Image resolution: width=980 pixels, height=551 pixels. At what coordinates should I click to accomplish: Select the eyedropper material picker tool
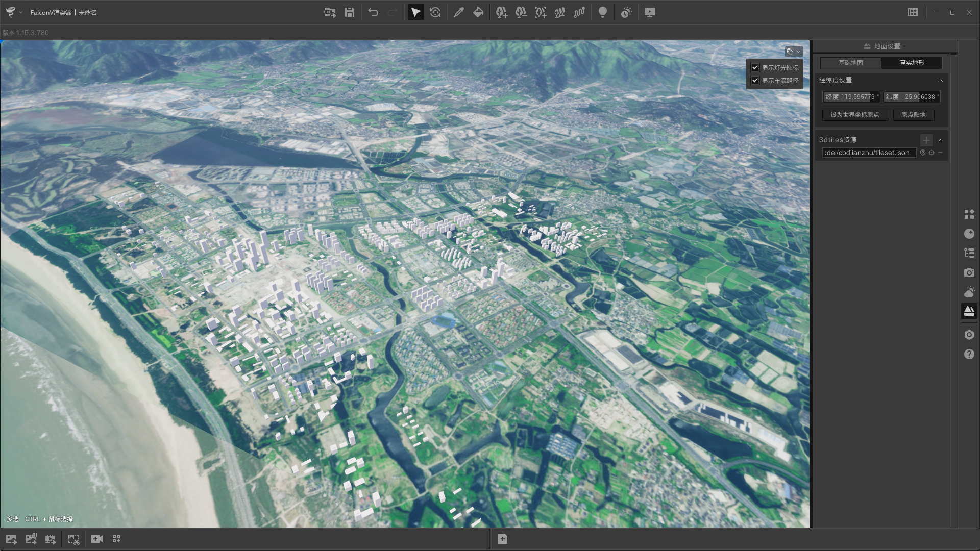tap(458, 13)
